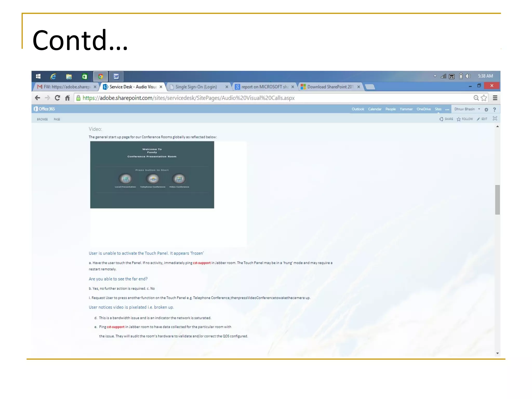Expand the more apps ellipsis menu
Image resolution: width=532 pixels, height=399 pixels.
[x=447, y=110]
